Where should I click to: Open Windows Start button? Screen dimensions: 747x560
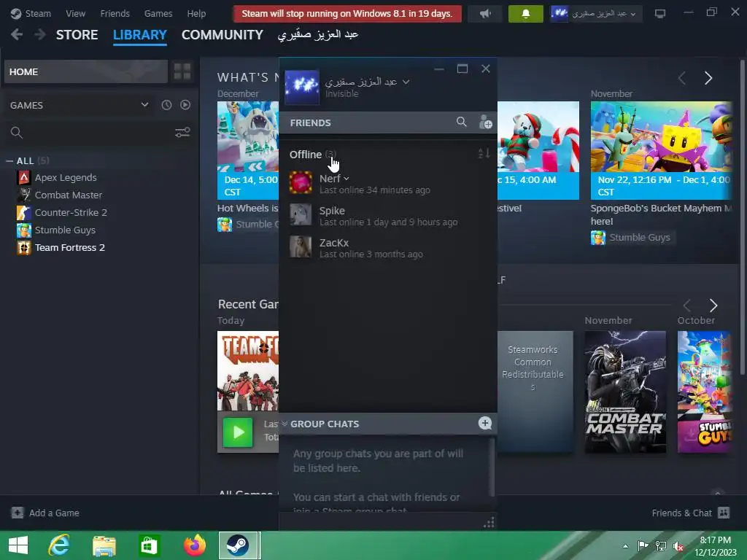pos(18,545)
